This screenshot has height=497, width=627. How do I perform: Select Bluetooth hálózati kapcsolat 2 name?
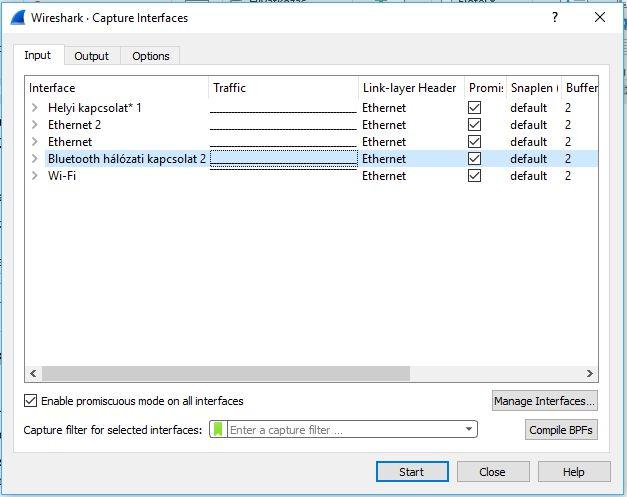127,159
